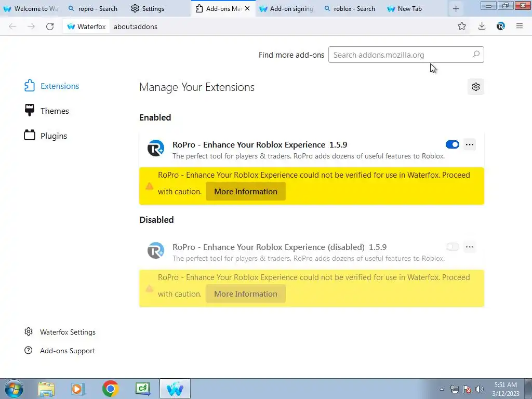Click More Information for disabled RoPro
The image size is (532, 399).
(x=246, y=294)
